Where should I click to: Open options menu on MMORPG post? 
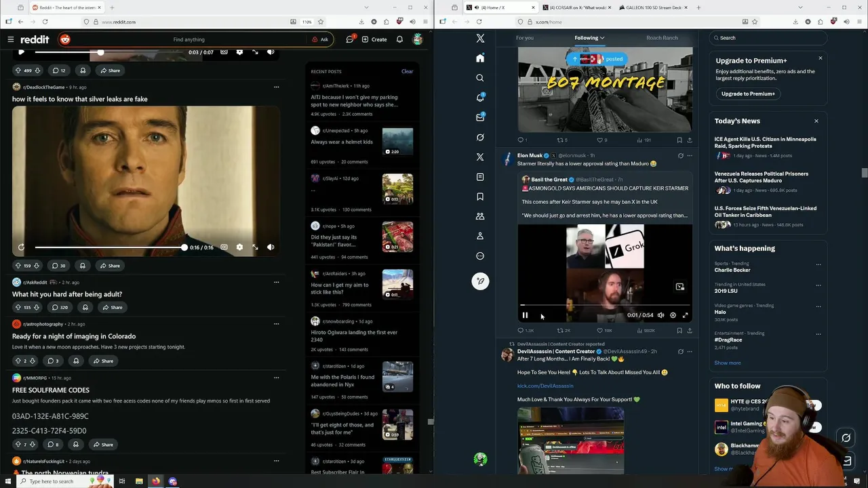[276, 378]
